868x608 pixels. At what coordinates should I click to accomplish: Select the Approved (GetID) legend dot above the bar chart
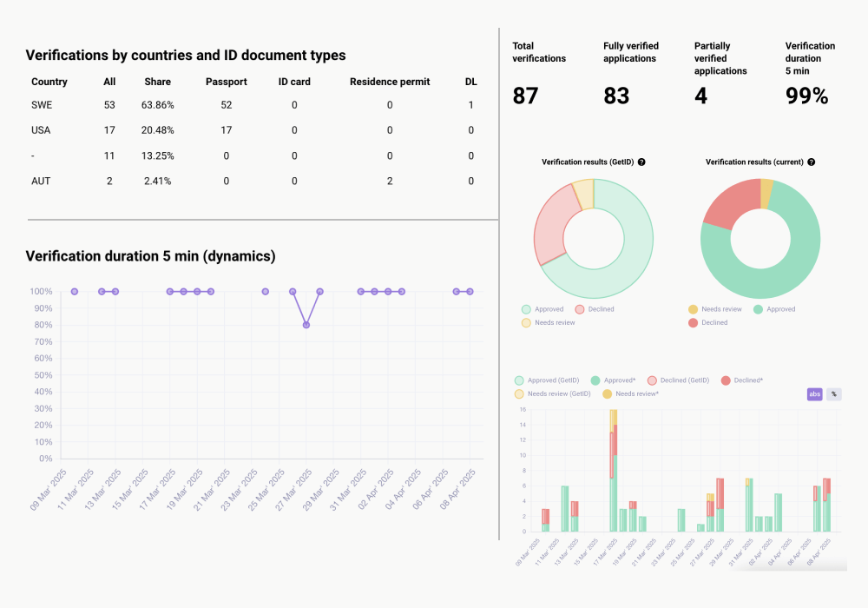point(519,380)
